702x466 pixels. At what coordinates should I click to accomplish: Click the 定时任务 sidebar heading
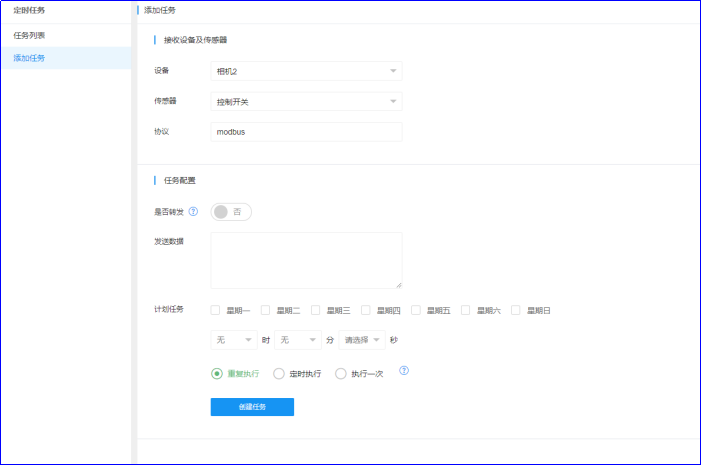pos(29,10)
